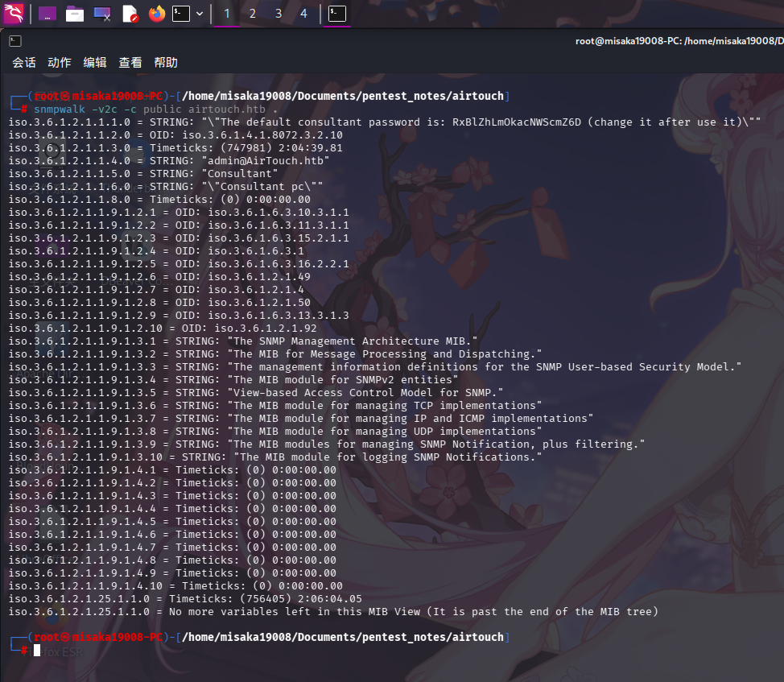This screenshot has width=784, height=682.
Task: Open the 编辑 (Edit) menu
Action: tap(95, 63)
